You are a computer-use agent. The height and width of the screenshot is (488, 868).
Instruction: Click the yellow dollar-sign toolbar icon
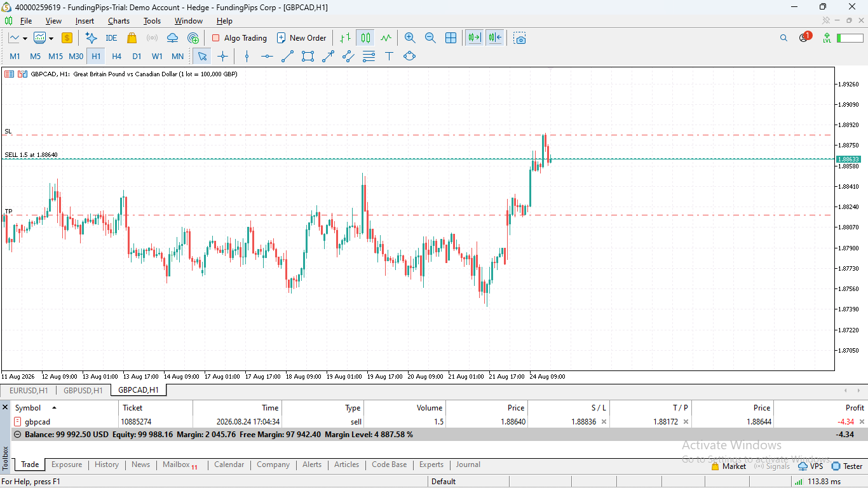67,38
